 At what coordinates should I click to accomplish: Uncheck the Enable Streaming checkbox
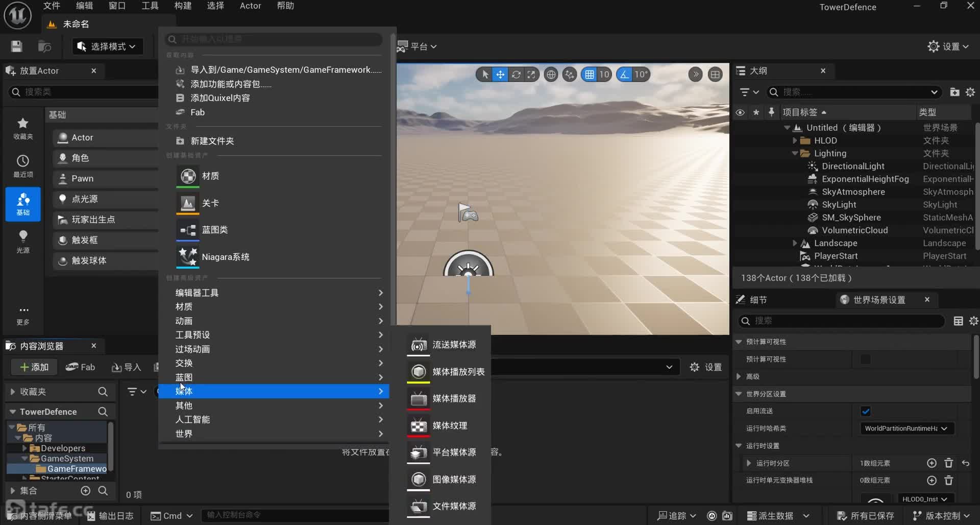tap(866, 411)
